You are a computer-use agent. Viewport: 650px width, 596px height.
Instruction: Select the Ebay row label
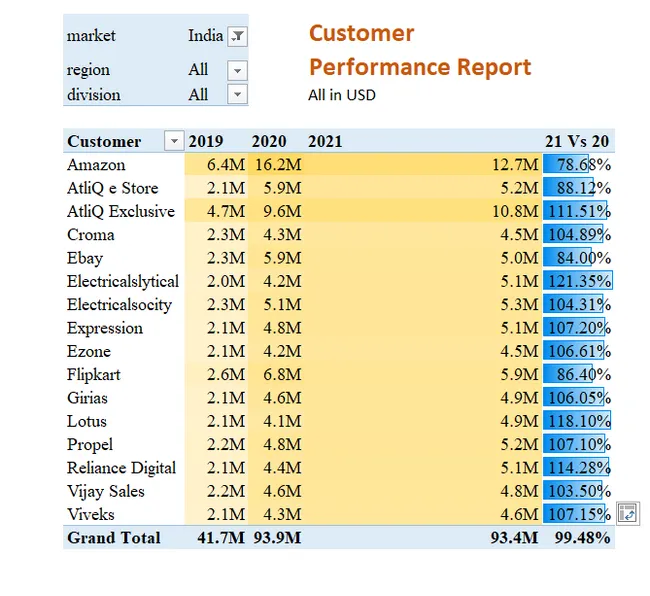click(x=85, y=258)
